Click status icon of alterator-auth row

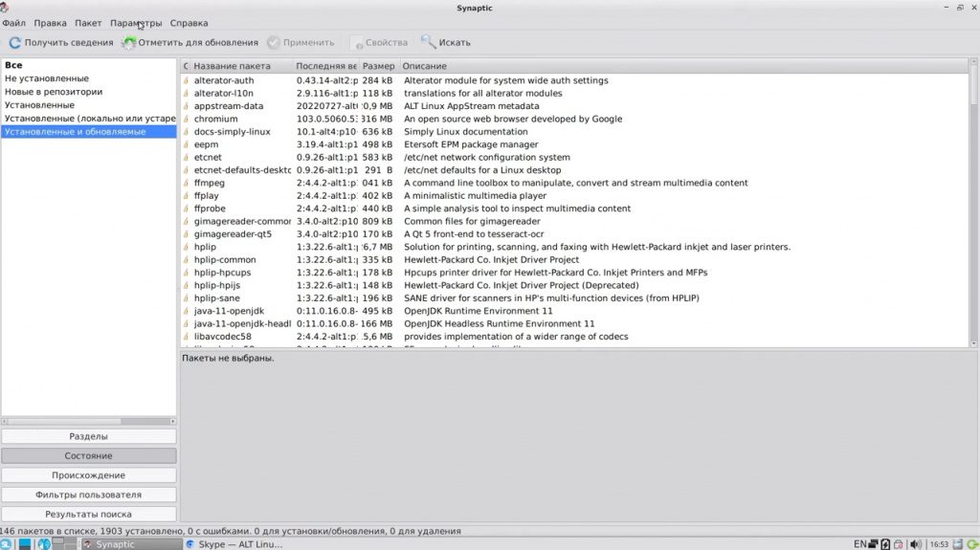pyautogui.click(x=186, y=80)
